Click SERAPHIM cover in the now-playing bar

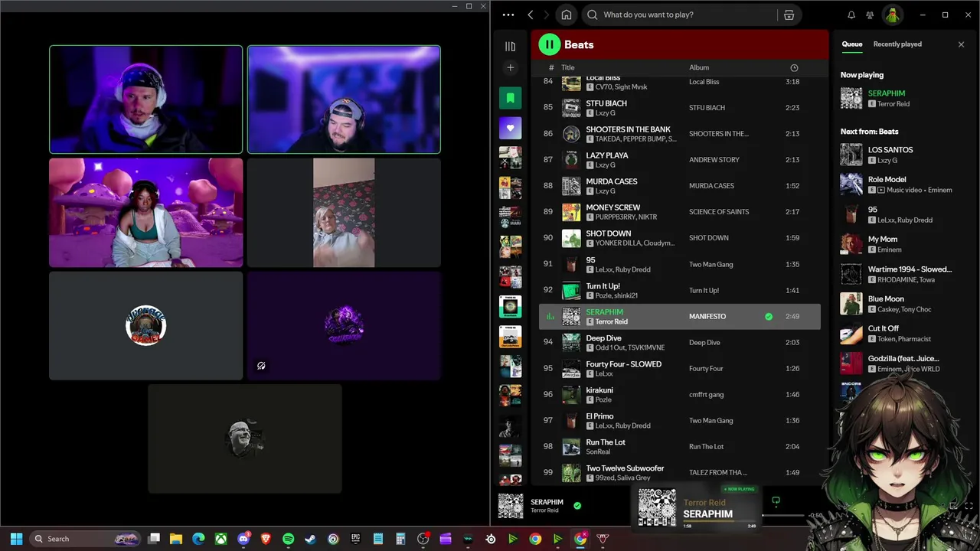[511, 506]
